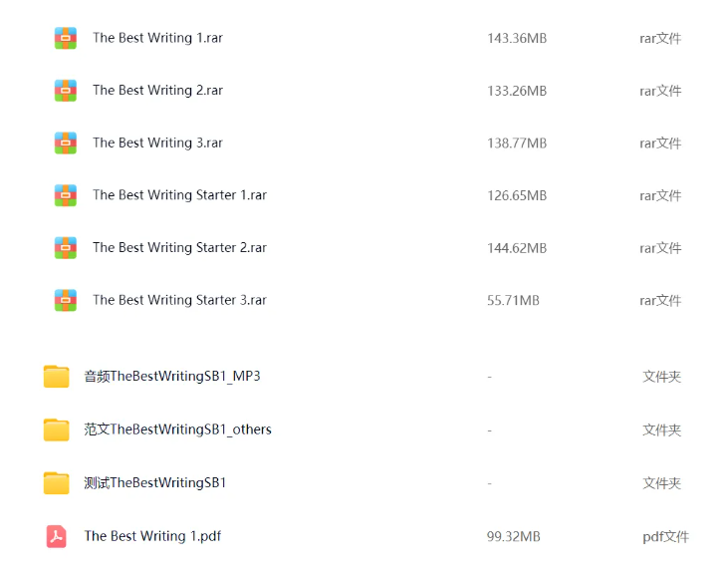728x569 pixels.
Task: Select the rar icon beside The Best Writing Starter 2.rar
Action: (x=66, y=247)
